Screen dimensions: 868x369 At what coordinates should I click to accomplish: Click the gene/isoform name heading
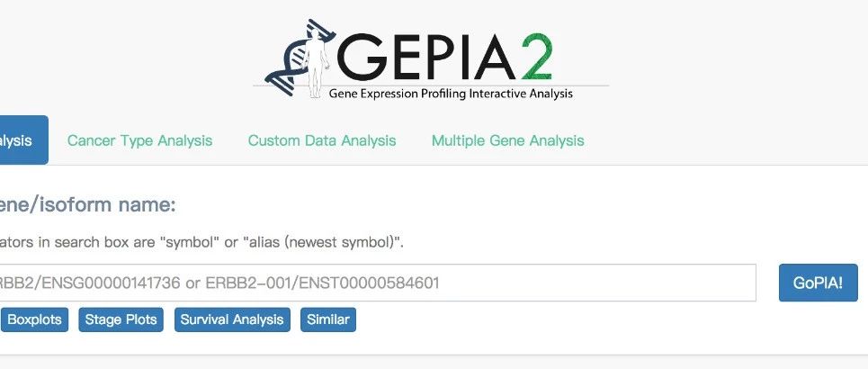[x=87, y=205]
